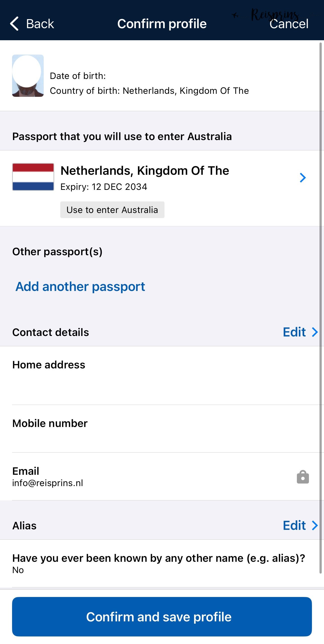Open Netherlands passport details chevron
The image size is (324, 644).
tap(303, 178)
